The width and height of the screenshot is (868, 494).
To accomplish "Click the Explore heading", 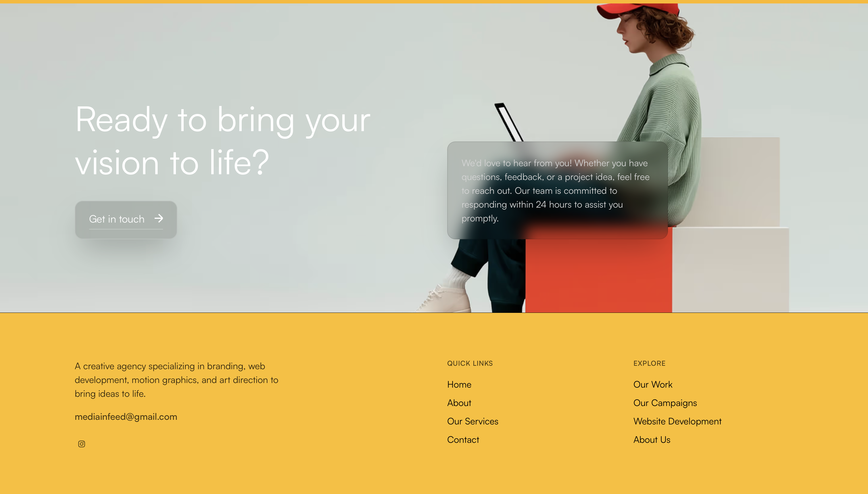I will click(x=649, y=363).
